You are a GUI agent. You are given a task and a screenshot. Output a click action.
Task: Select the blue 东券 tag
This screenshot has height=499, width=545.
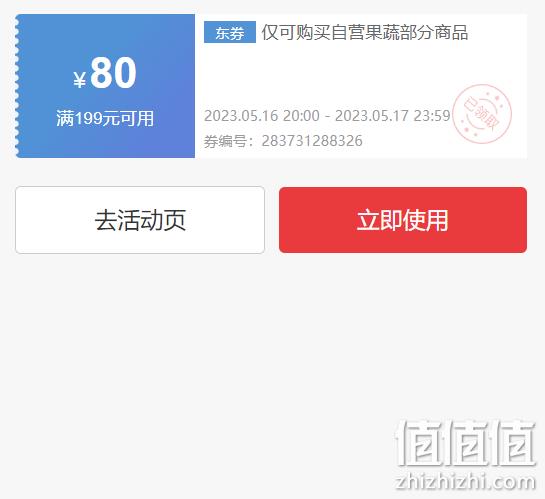[230, 32]
